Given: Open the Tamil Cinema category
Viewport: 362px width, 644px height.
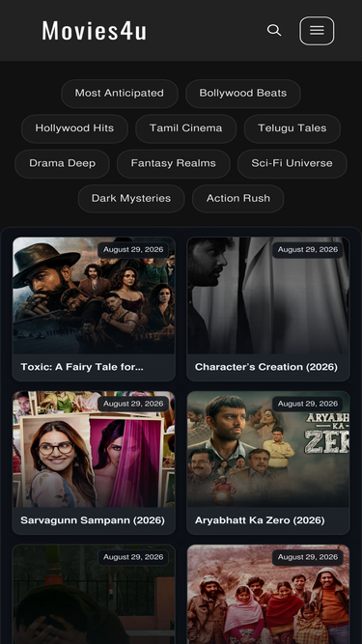Looking at the screenshot, I should pyautogui.click(x=186, y=128).
